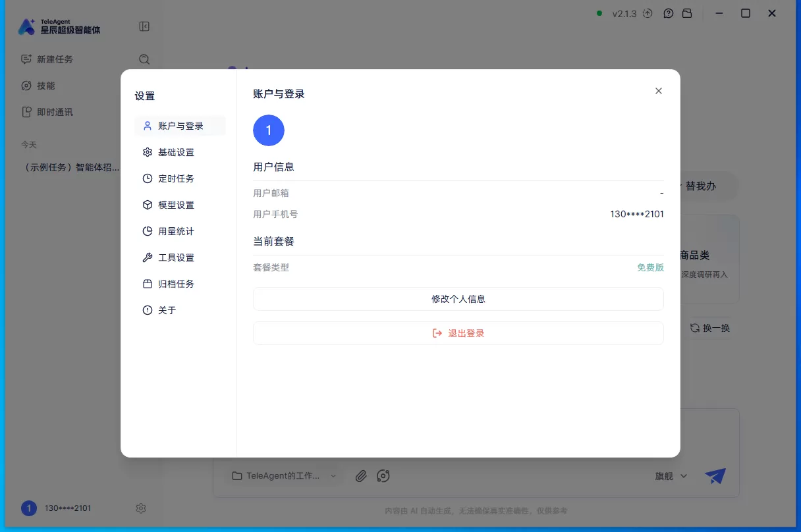Viewport: 801px width, 532px height.
Task: Click the 退出登录 button
Action: coord(458,333)
